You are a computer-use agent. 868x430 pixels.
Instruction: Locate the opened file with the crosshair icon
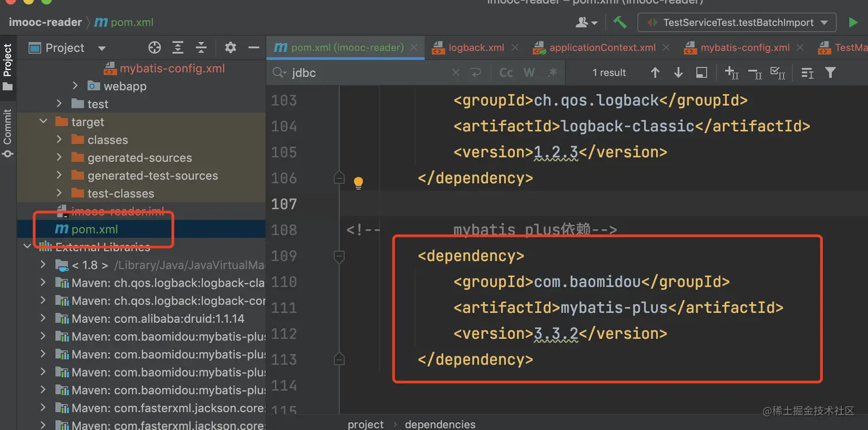click(154, 48)
